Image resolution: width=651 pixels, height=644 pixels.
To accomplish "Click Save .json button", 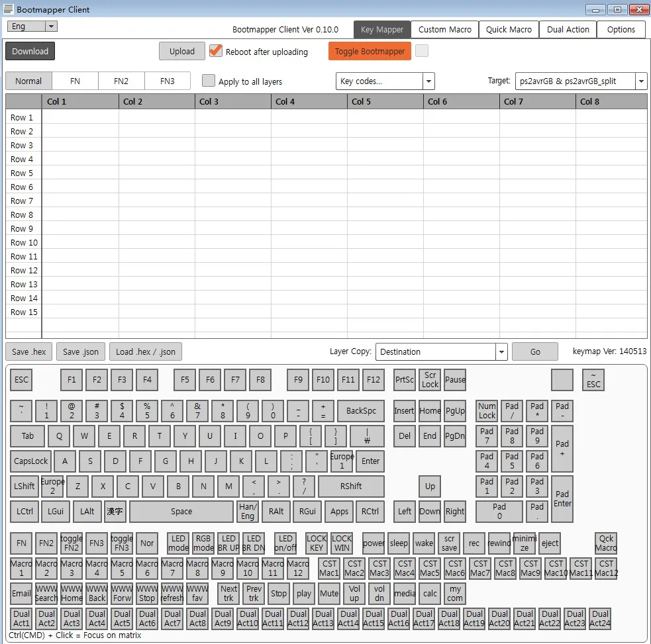I will point(81,352).
